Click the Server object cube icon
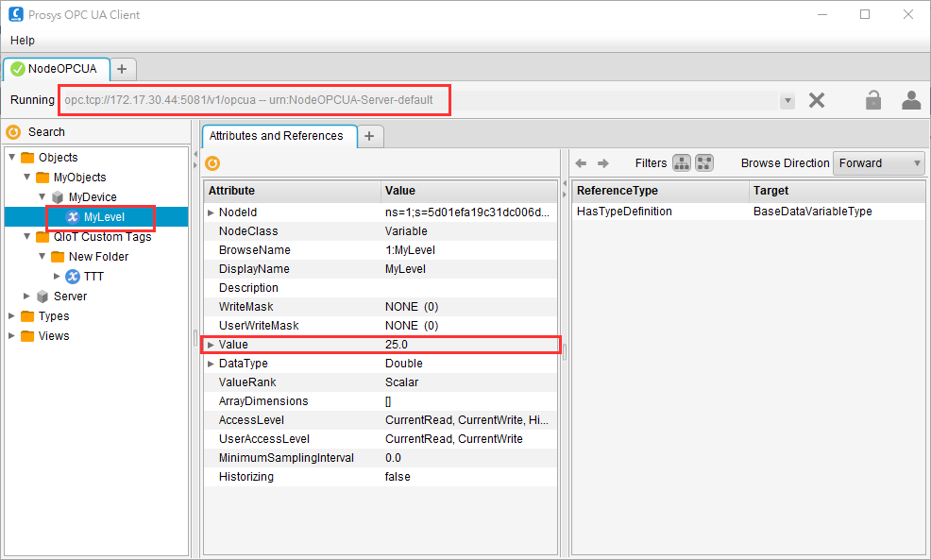 (42, 297)
